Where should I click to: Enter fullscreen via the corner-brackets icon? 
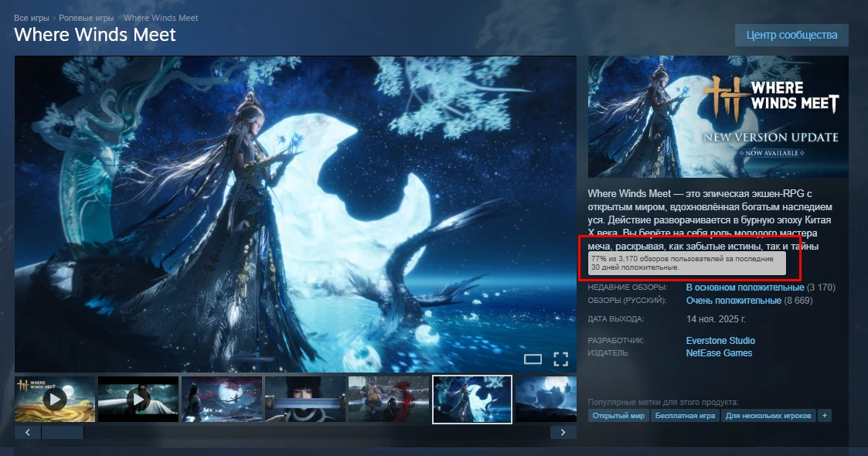(560, 359)
